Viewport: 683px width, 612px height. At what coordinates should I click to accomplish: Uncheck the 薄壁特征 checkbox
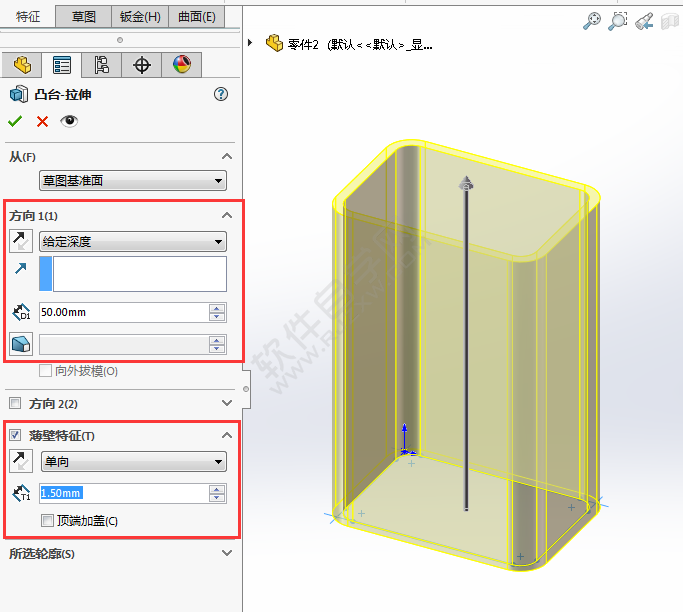tap(15, 435)
